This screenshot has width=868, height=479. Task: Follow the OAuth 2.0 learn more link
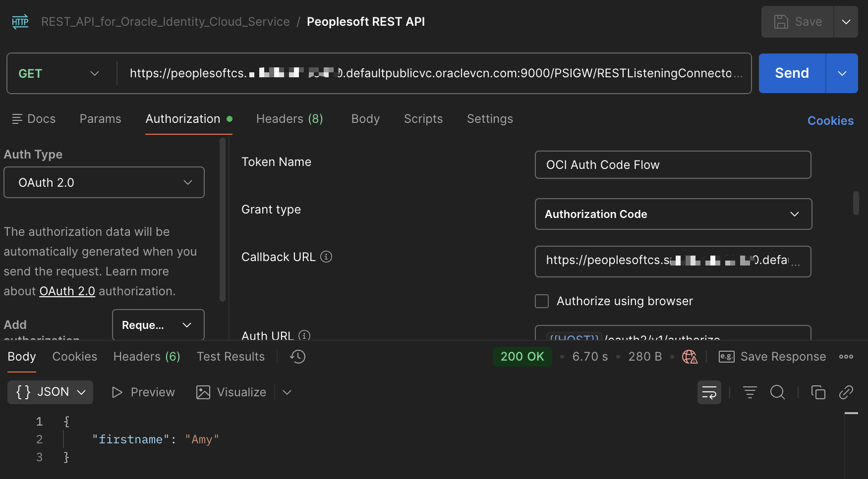[x=67, y=291]
